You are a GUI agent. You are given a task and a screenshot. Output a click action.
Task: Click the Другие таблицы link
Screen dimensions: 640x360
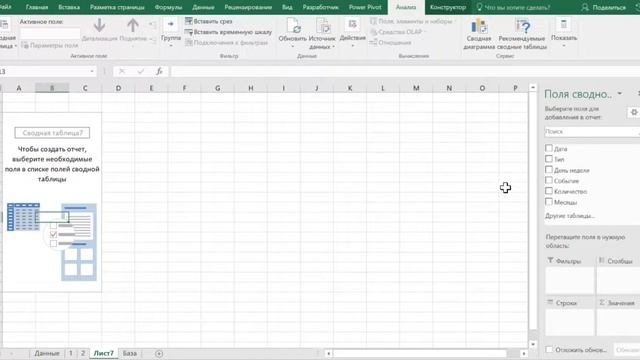pyautogui.click(x=570, y=216)
